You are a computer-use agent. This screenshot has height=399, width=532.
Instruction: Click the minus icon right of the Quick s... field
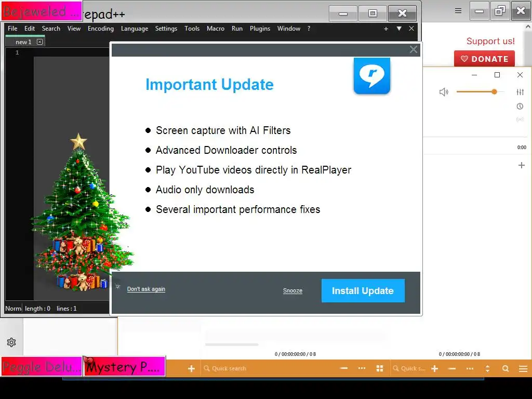pos(452,368)
